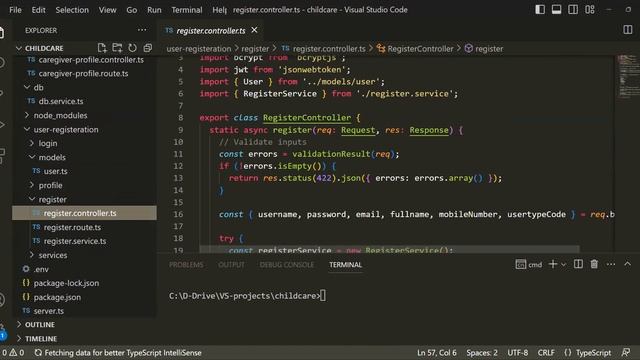Toggle secondary side bar layout icon
Screen dimensions: 640x360
coord(573,9)
